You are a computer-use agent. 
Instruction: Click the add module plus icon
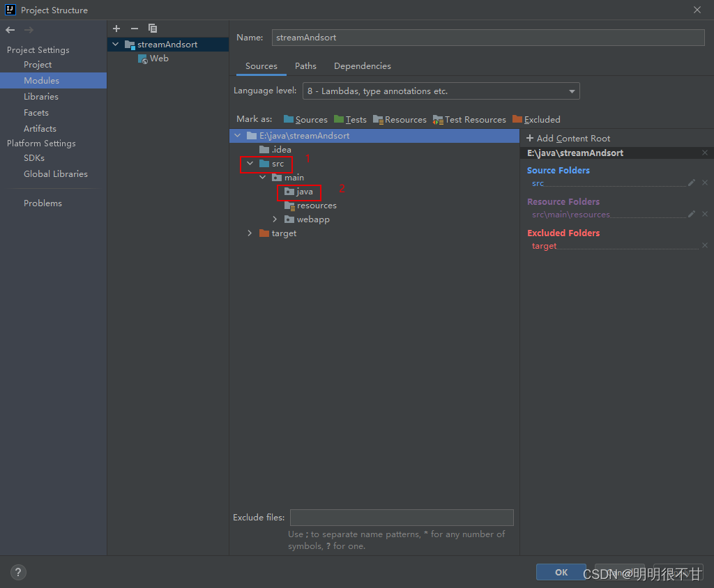point(116,29)
